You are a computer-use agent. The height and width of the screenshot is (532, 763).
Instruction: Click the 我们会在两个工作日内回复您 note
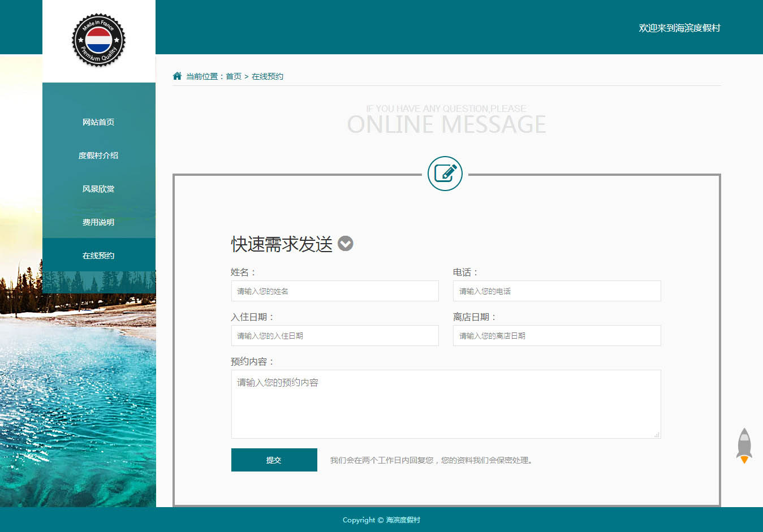click(432, 460)
